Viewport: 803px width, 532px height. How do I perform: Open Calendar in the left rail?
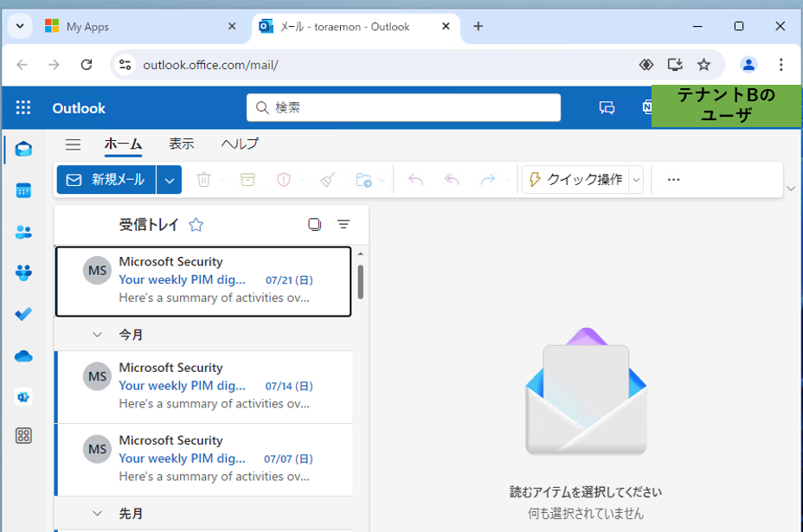click(x=23, y=190)
